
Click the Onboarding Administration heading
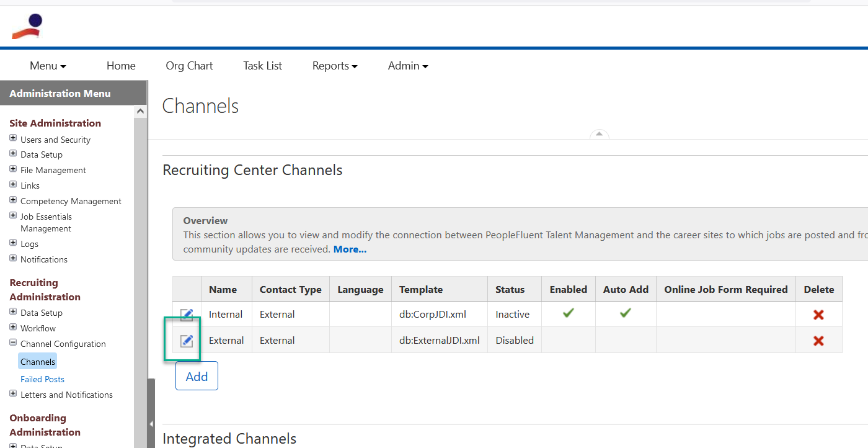45,425
